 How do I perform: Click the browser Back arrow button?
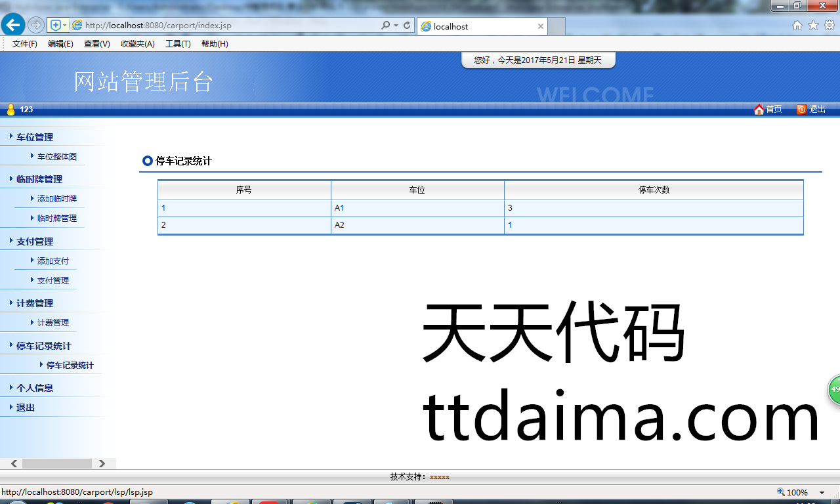[x=13, y=25]
